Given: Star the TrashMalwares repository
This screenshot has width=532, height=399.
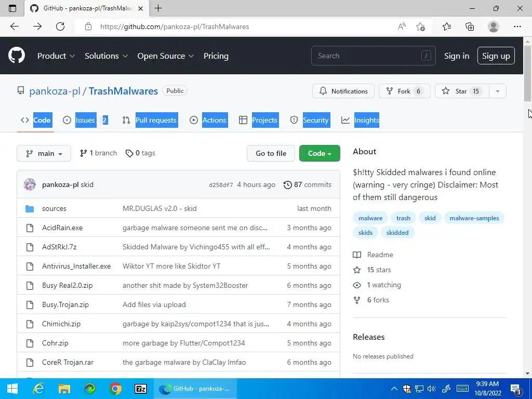Looking at the screenshot, I should [462, 91].
